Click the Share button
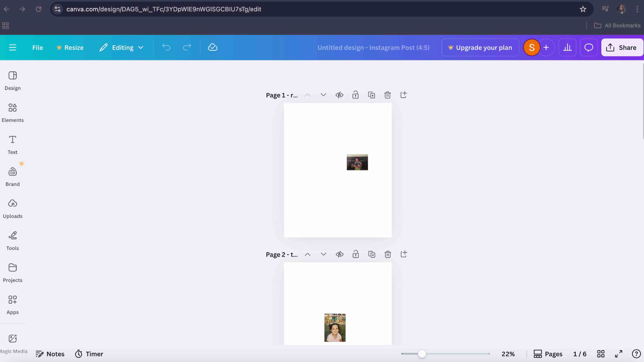Screen dimensions: 644x362 pyautogui.click(x=622, y=47)
